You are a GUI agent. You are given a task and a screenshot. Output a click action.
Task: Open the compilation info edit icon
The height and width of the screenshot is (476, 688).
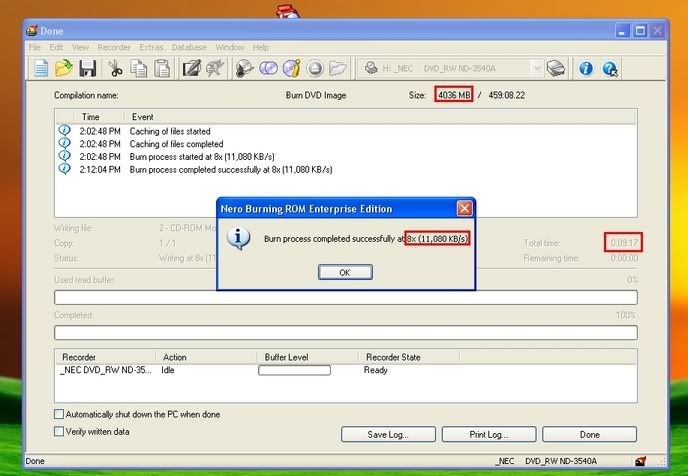(191, 68)
